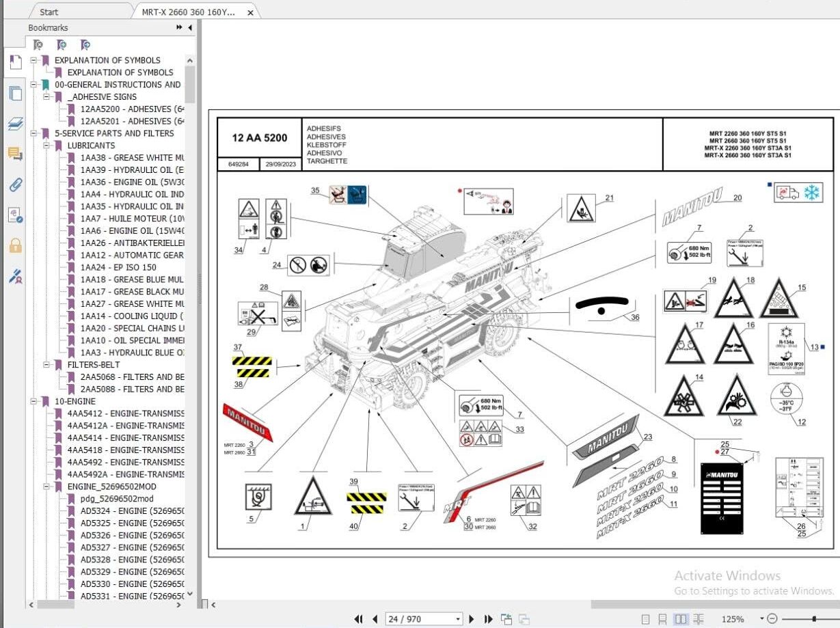Click the go-to bookmark destination icon

85,45
